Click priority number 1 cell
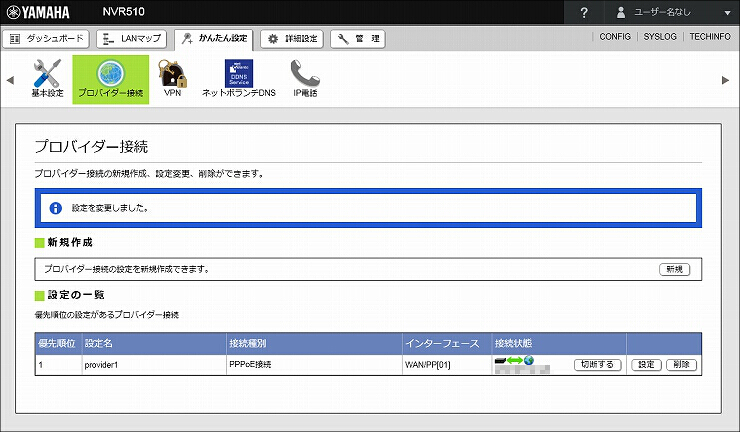The image size is (740, 432). pyautogui.click(x=59, y=365)
